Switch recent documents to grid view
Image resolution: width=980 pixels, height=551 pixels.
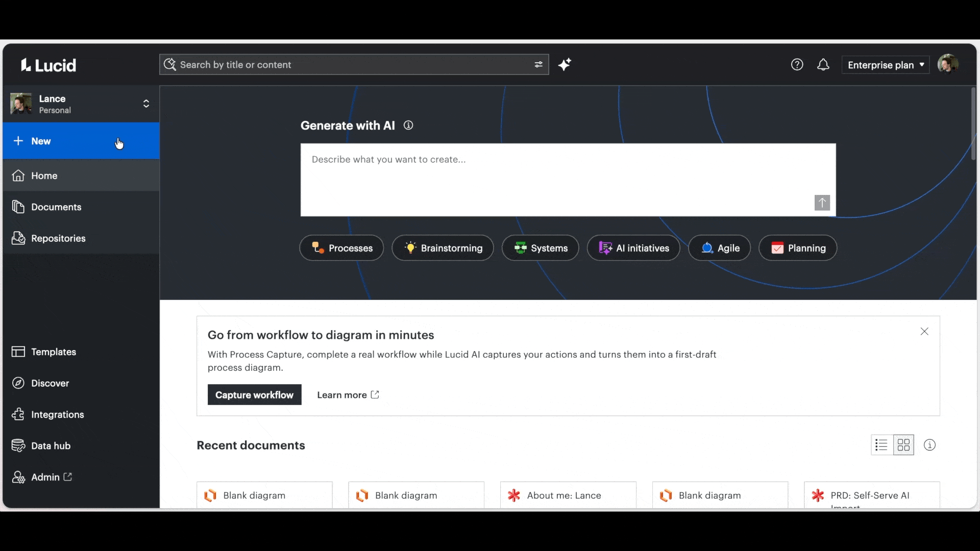click(903, 445)
